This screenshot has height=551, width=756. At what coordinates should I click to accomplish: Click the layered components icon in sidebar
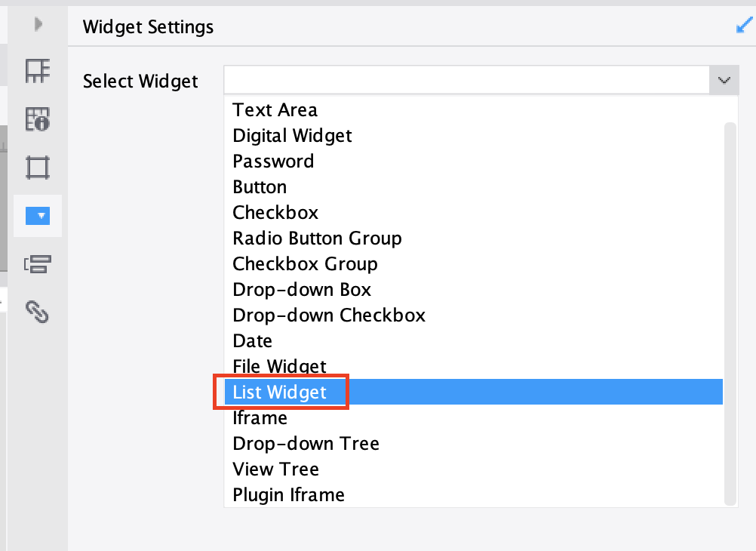37,264
